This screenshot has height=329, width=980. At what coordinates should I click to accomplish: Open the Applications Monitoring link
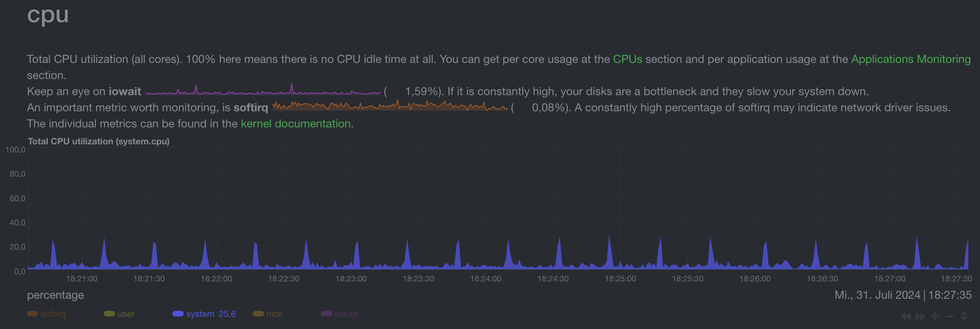[x=911, y=59]
